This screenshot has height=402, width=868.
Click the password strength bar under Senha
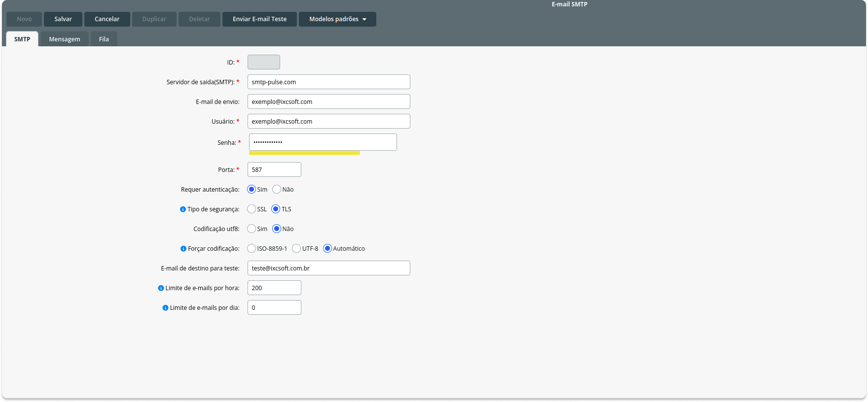(x=304, y=153)
